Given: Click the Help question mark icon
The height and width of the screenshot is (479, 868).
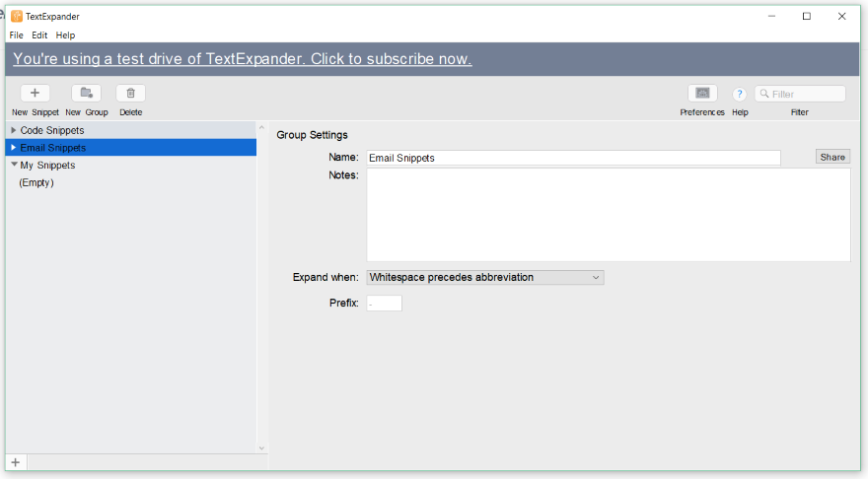Looking at the screenshot, I should tap(739, 95).
